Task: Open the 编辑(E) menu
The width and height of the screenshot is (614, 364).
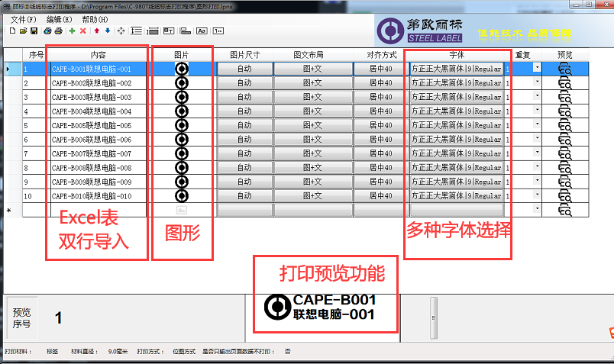Action: [59, 20]
